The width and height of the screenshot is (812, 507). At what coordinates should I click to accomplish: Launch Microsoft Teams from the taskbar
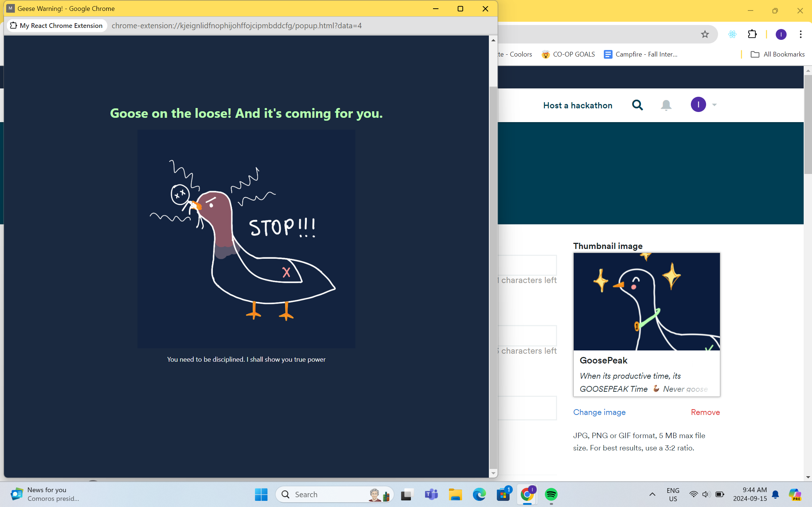click(431, 494)
